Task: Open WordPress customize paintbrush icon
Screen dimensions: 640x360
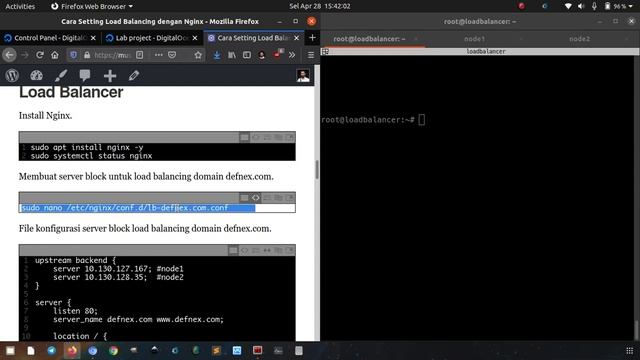Action: (x=61, y=76)
